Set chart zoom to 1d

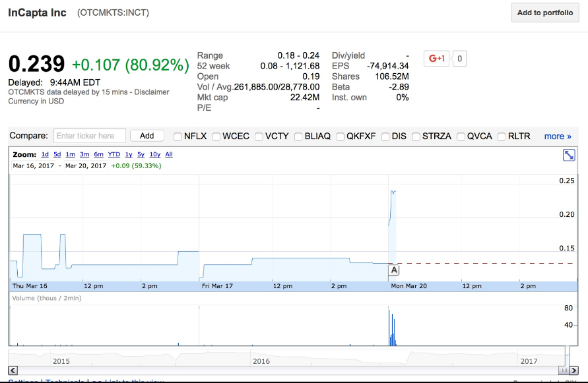point(45,154)
